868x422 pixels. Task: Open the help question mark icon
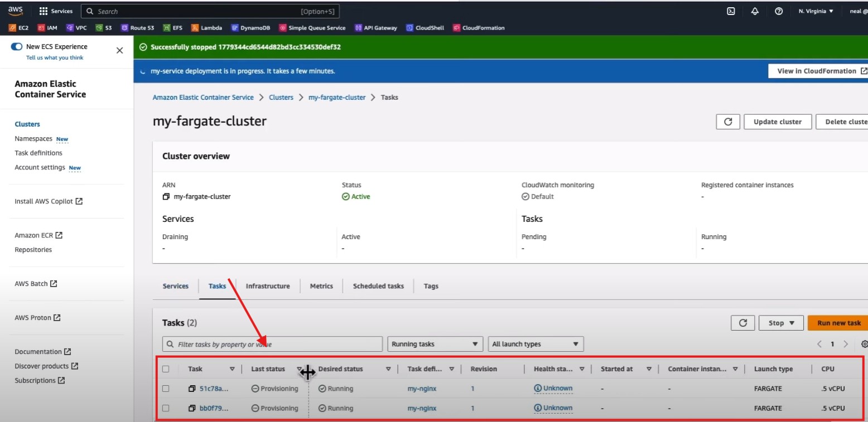coord(779,11)
